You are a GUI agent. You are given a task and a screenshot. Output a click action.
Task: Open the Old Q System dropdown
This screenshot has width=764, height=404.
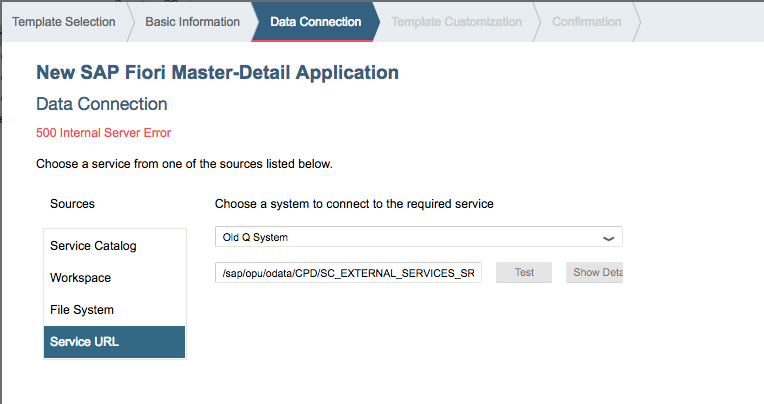tap(419, 237)
